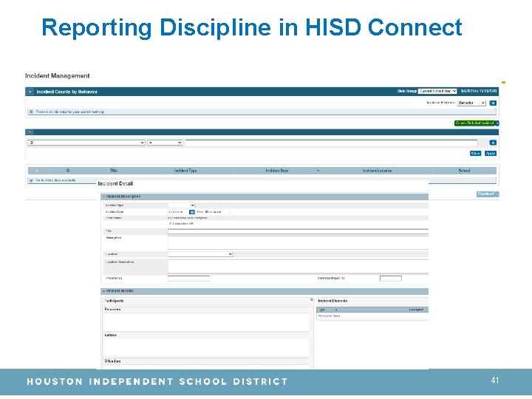532x399 pixels.
Task: Click the Download button
Action: (485, 194)
